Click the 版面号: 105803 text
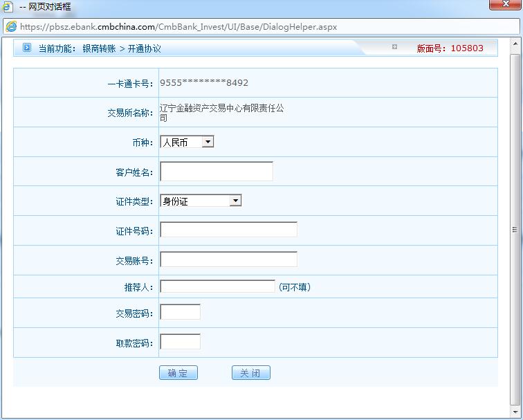 point(450,48)
